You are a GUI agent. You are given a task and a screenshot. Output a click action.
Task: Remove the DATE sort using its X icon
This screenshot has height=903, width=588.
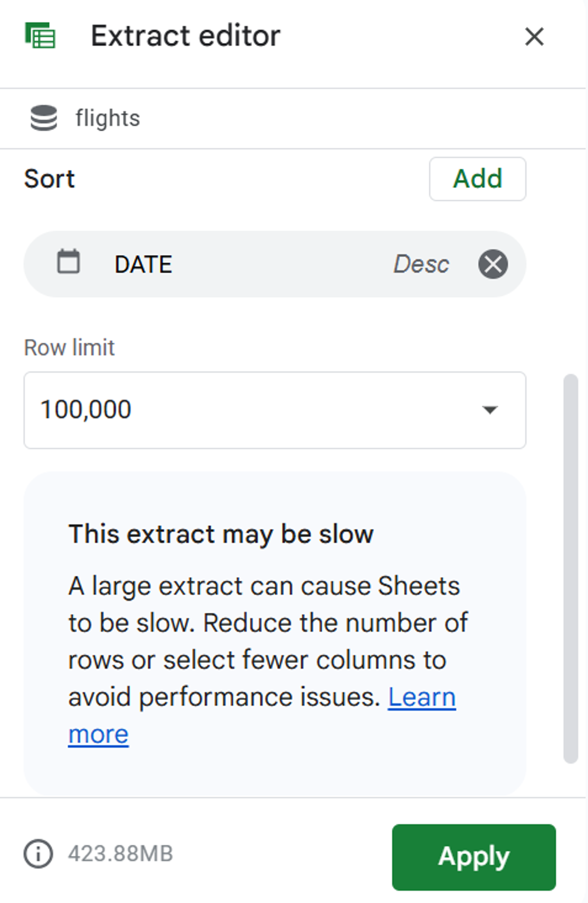[x=493, y=264]
